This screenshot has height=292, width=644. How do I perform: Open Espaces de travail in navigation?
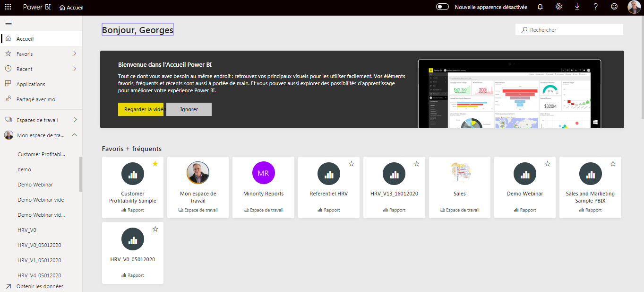pos(41,120)
